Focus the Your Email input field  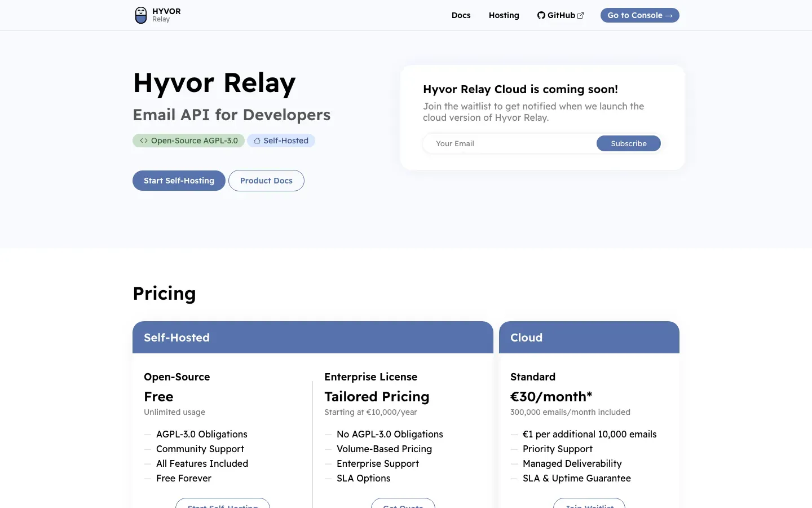tap(510, 143)
